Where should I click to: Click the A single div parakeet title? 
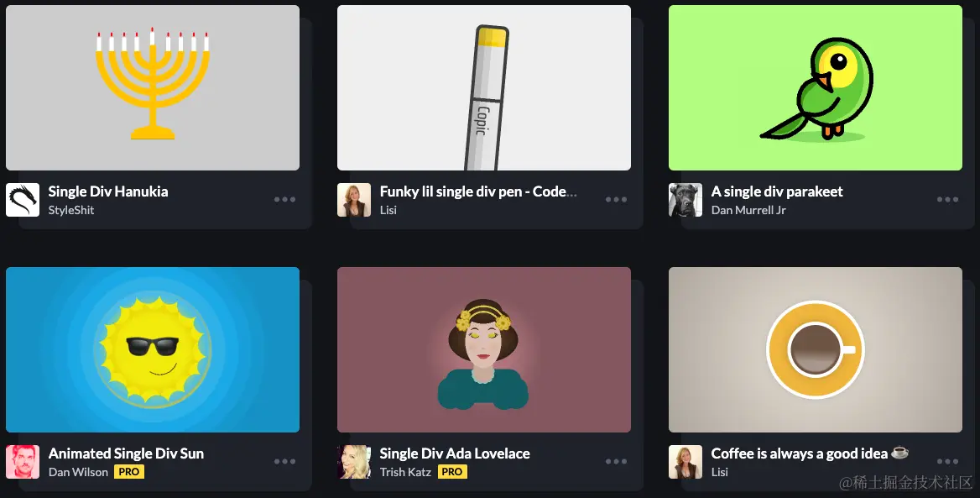[777, 191]
